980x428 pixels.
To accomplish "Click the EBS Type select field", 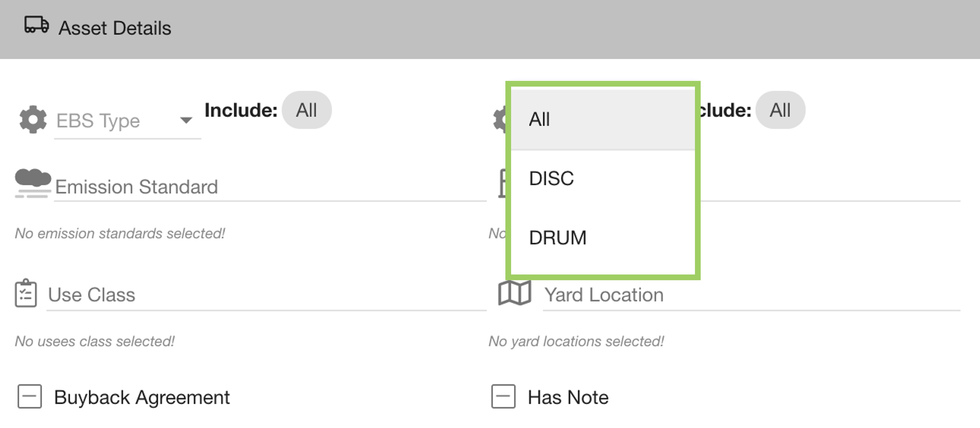I will coord(114,121).
